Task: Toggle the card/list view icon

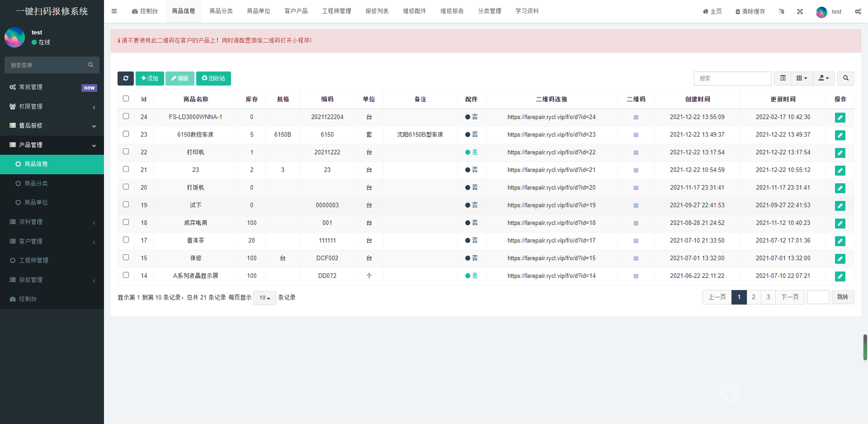Action: tap(783, 78)
